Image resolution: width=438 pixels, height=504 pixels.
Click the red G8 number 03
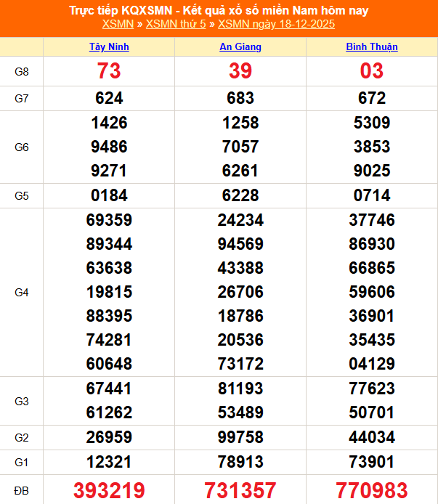tap(371, 71)
